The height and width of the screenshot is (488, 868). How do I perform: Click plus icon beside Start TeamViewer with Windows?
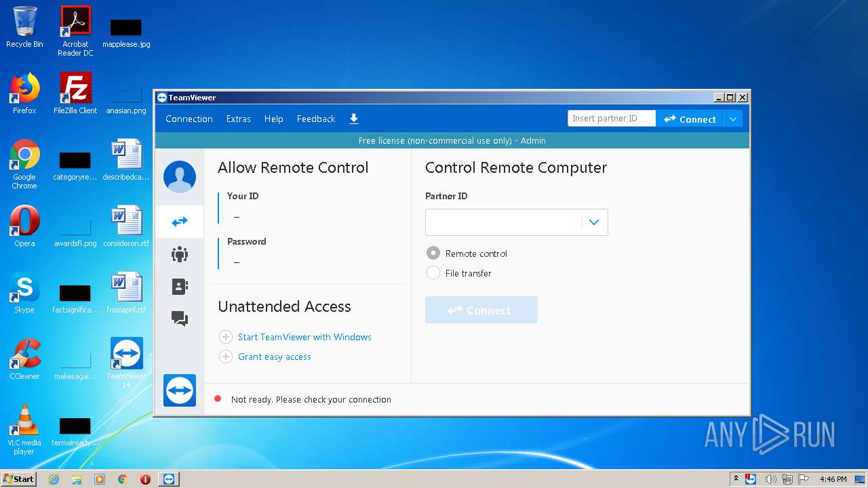click(x=226, y=337)
